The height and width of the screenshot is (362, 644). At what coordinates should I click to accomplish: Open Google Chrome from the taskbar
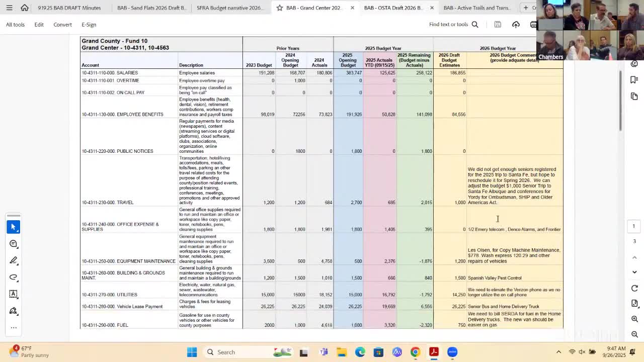pos(415,352)
